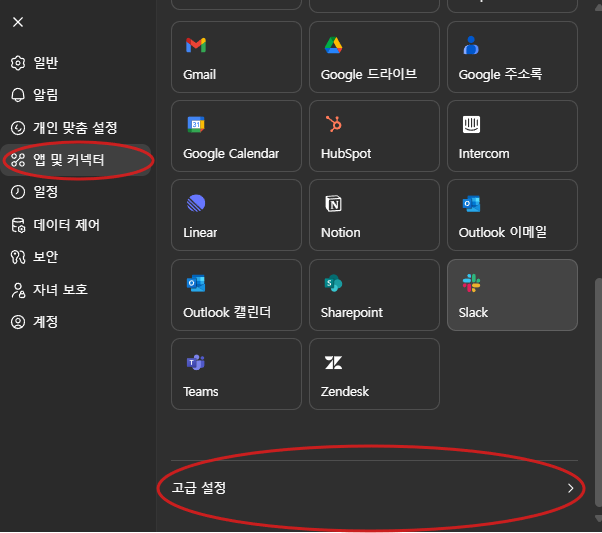The image size is (602, 533).
Task: Open the 계정 section
Action: click(77, 322)
